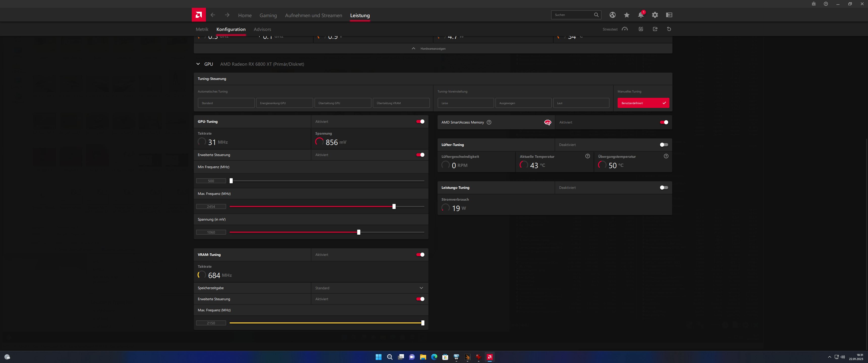Collapse the Hardwareanzeigen panel
Image resolution: width=868 pixels, height=363 pixels.
coord(414,48)
